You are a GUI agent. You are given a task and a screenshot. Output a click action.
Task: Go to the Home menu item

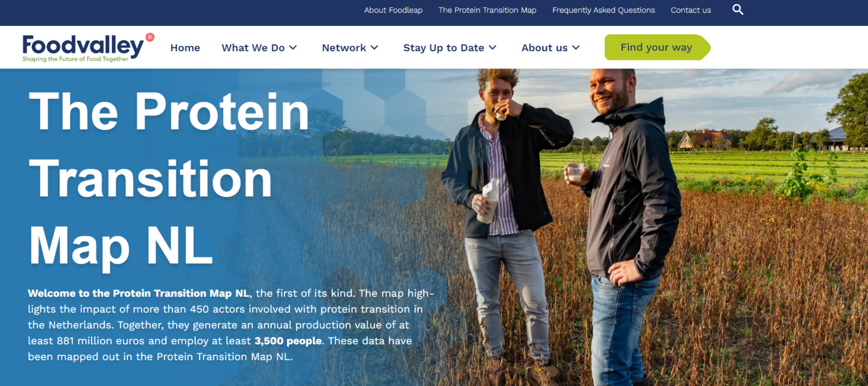[x=185, y=48]
